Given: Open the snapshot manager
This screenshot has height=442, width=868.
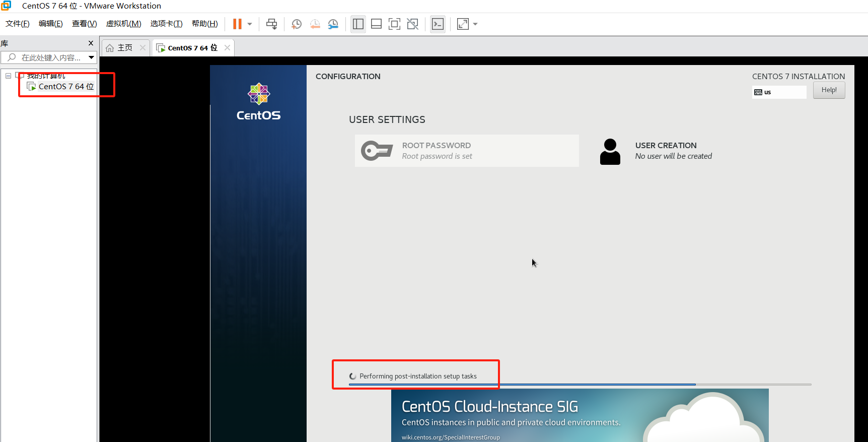Looking at the screenshot, I should pos(333,24).
